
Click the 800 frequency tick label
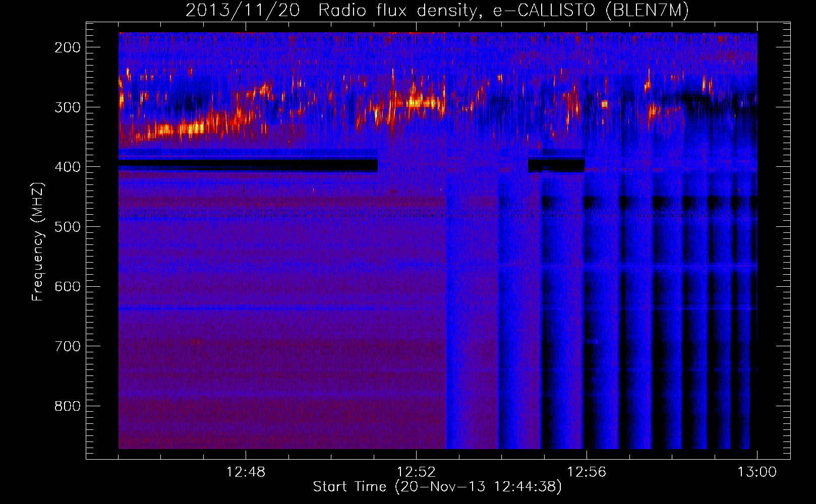(67, 406)
